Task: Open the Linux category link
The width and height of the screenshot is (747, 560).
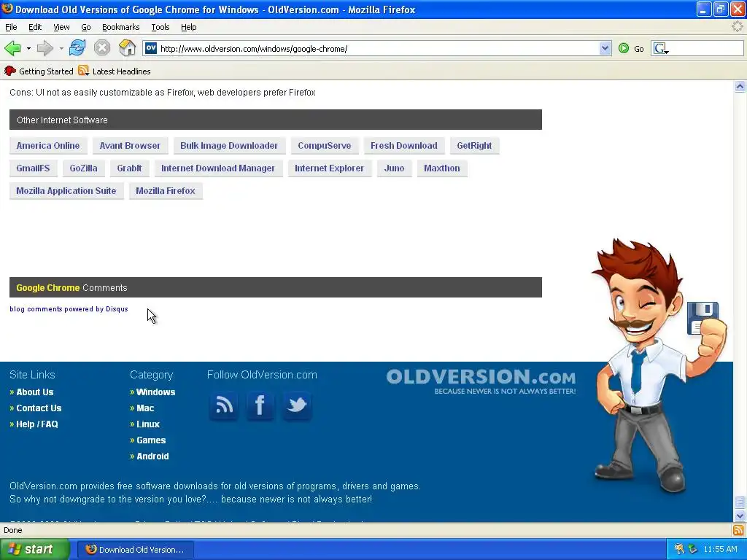Action: click(148, 424)
